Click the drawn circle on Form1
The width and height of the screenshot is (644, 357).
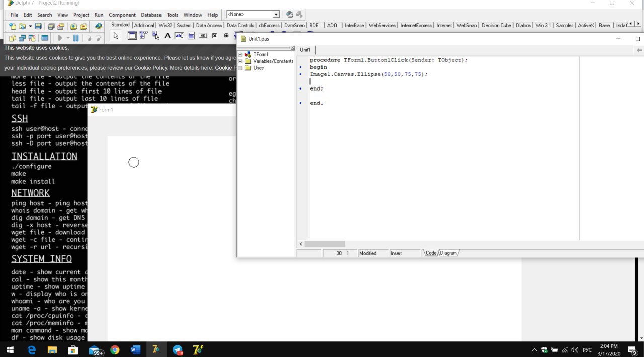tap(133, 162)
